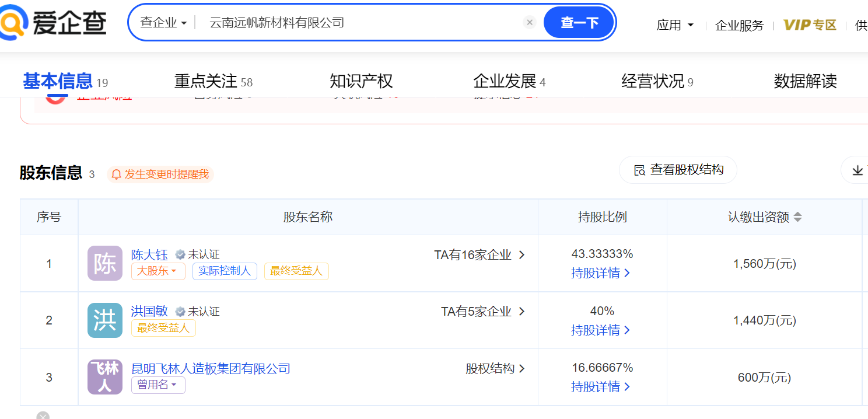Click the 股东名称 column header
The width and height of the screenshot is (868, 419).
pos(308,217)
